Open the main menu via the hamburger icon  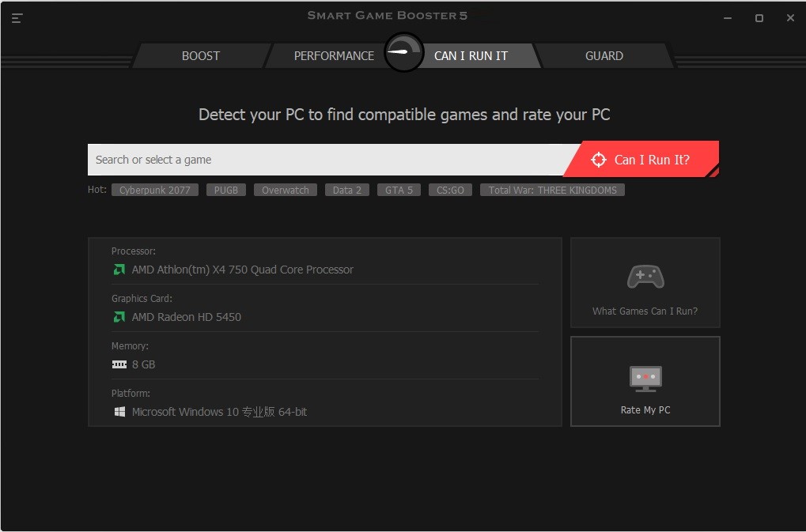tap(17, 17)
